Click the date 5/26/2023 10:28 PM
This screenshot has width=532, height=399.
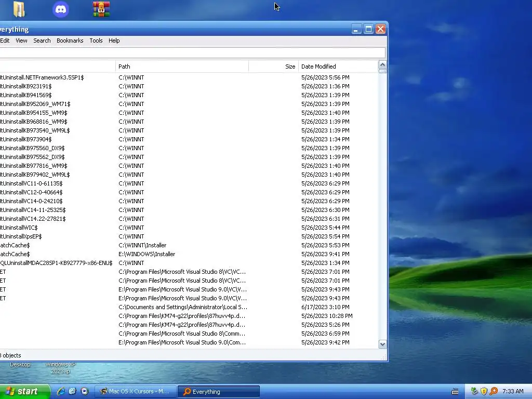327,315
